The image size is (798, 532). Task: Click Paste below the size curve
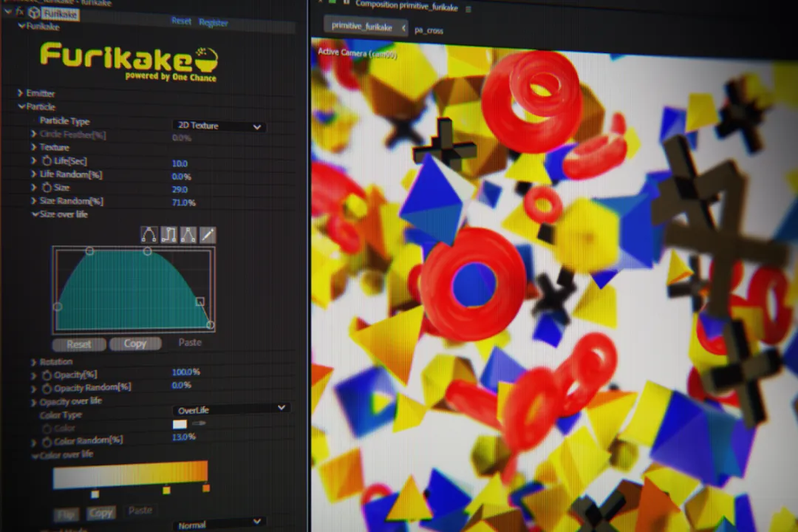click(190, 343)
